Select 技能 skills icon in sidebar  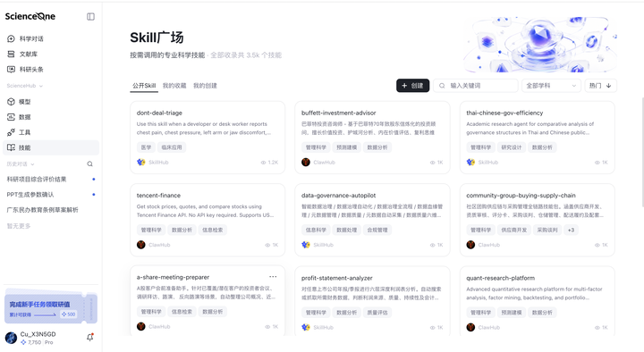(x=11, y=147)
